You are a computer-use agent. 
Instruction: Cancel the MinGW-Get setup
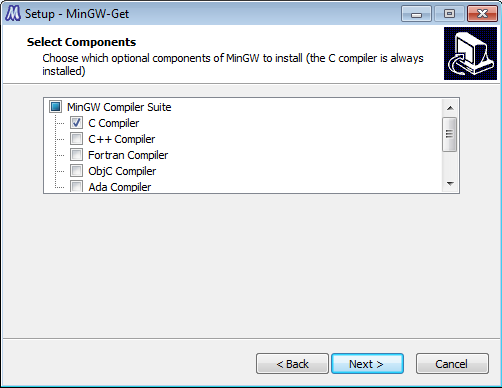(x=452, y=364)
